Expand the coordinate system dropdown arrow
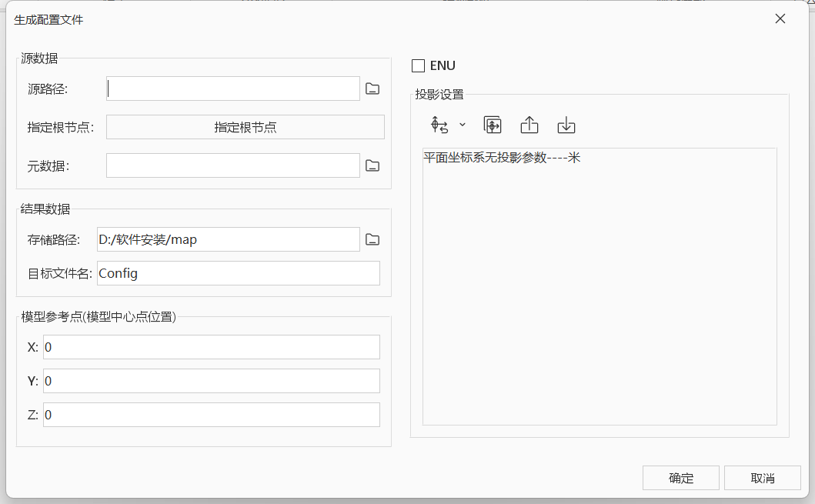Screen dimensions: 815x504 463,125
